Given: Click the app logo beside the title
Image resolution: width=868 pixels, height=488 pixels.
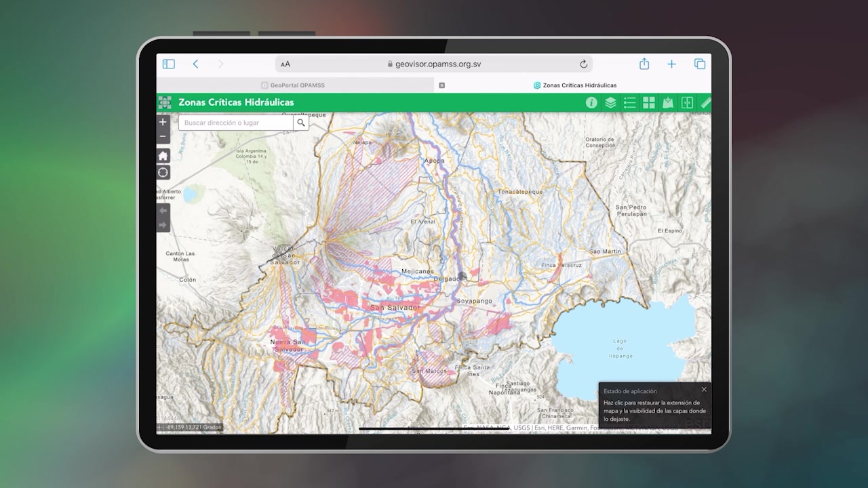Looking at the screenshot, I should pos(165,102).
